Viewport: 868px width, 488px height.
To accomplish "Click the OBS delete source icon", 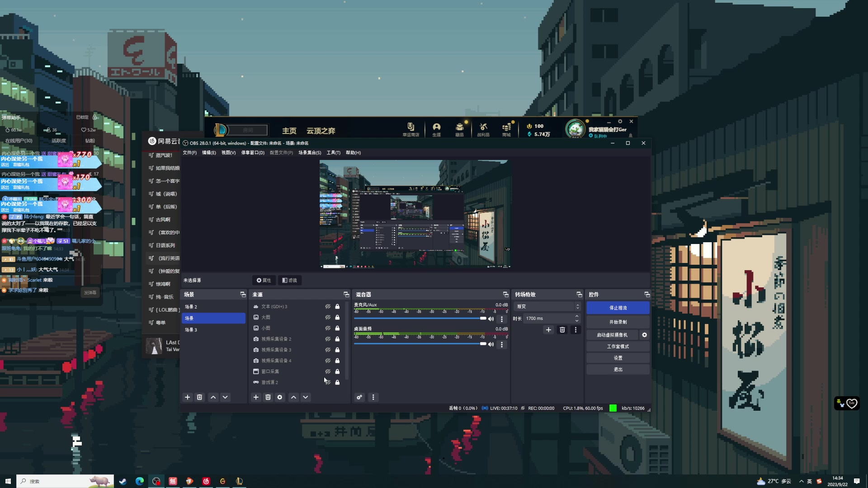I will [x=268, y=397].
